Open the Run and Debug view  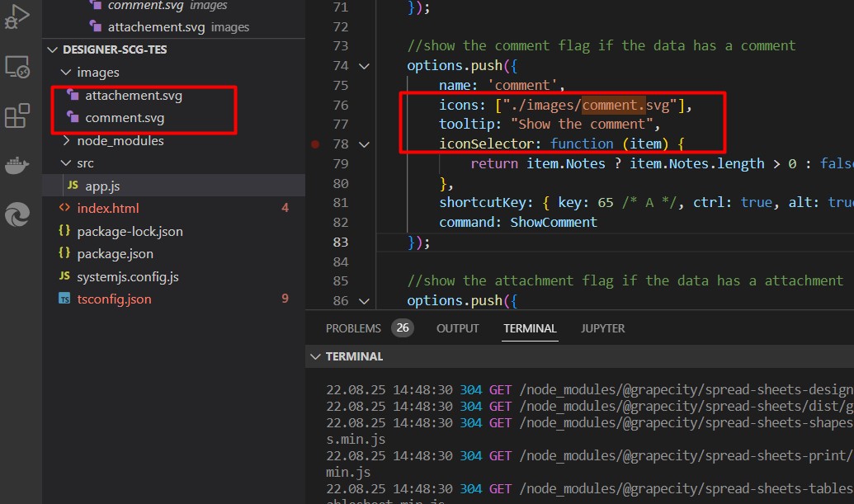17,15
